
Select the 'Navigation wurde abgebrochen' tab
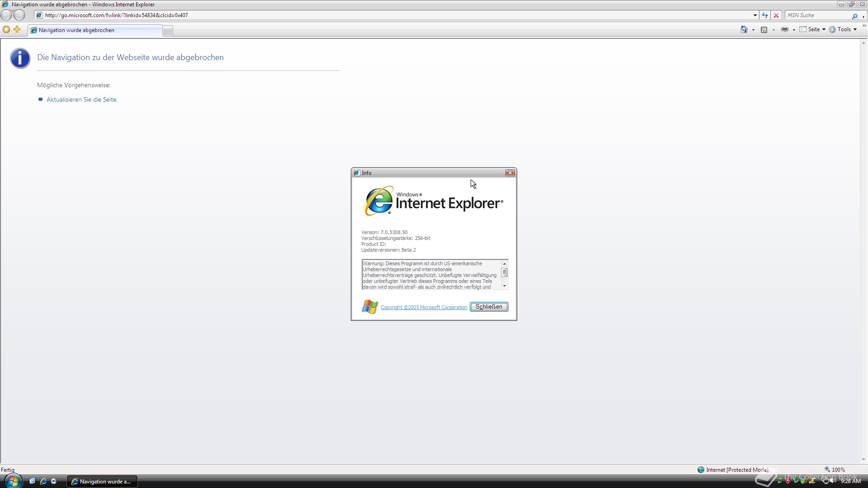pos(95,30)
